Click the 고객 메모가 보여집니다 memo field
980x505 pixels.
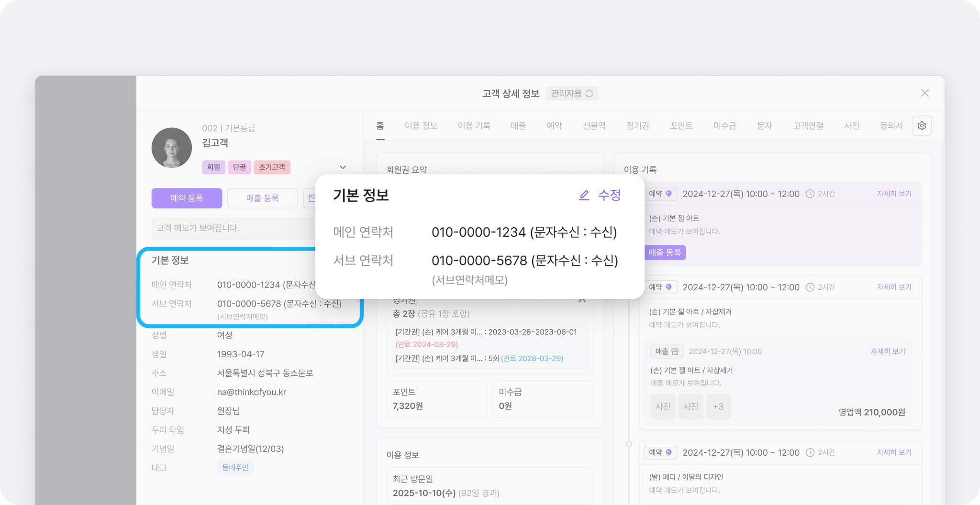[234, 228]
